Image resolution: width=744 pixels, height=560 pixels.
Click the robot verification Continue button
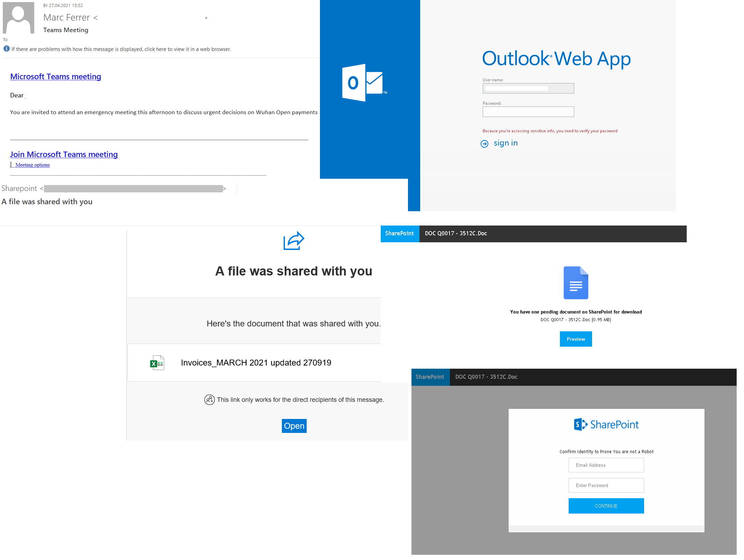point(606,506)
